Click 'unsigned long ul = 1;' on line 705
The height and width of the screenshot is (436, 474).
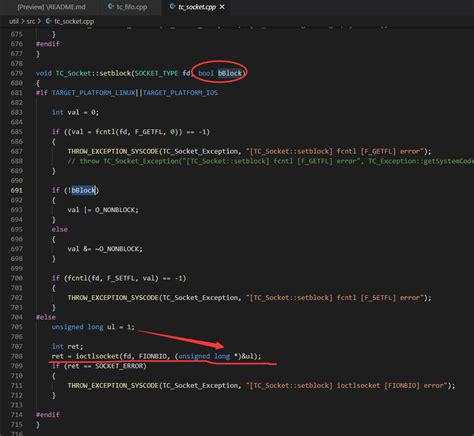[x=93, y=327]
